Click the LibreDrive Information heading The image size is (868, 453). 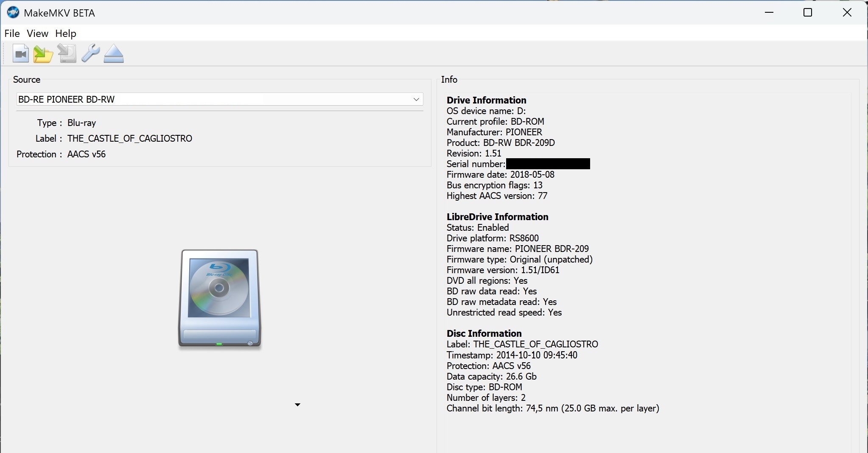click(x=497, y=217)
